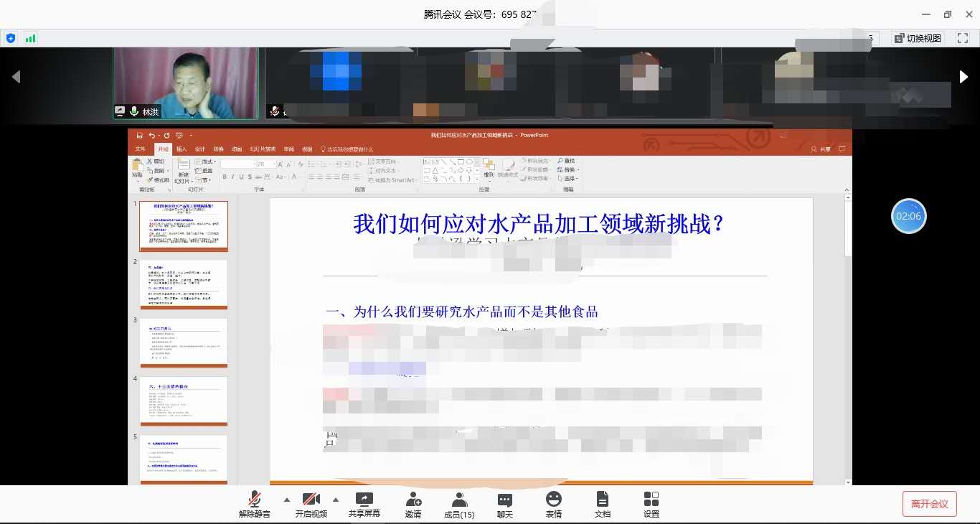The width and height of the screenshot is (980, 524).
Task: Click the blue security shield icon
Action: [x=11, y=38]
